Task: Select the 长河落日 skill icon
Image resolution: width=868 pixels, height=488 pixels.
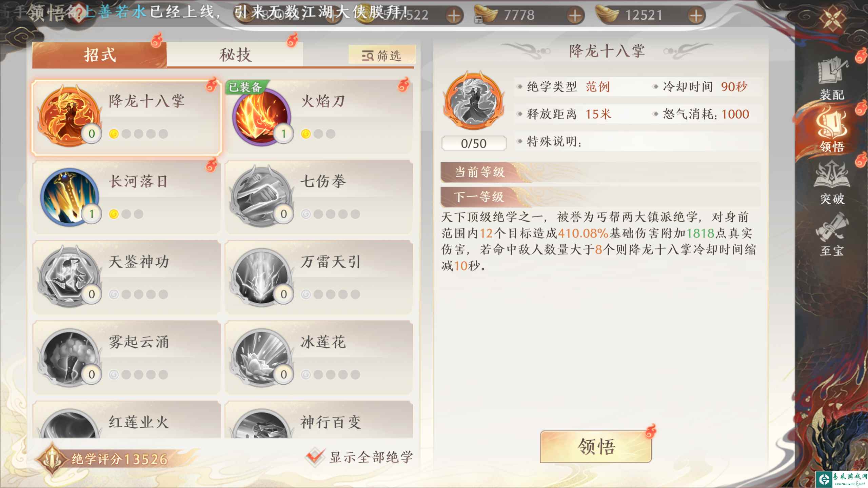Action: [x=70, y=197]
